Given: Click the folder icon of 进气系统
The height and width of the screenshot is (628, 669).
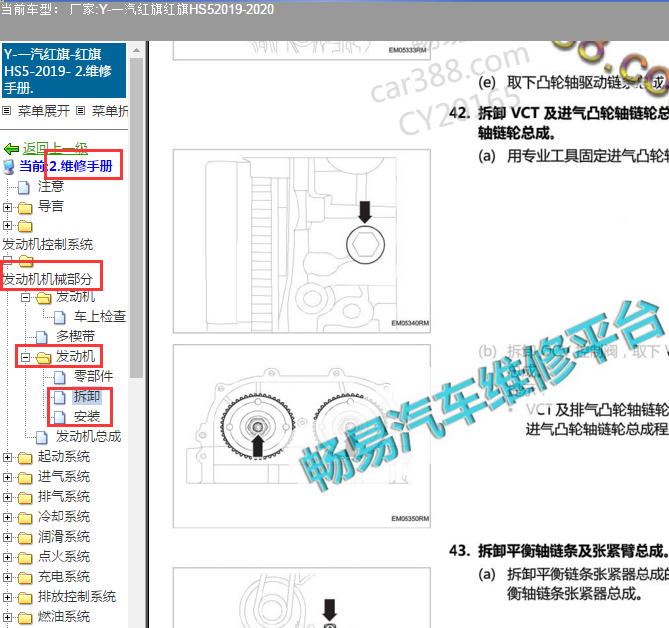Looking at the screenshot, I should pyautogui.click(x=26, y=478).
